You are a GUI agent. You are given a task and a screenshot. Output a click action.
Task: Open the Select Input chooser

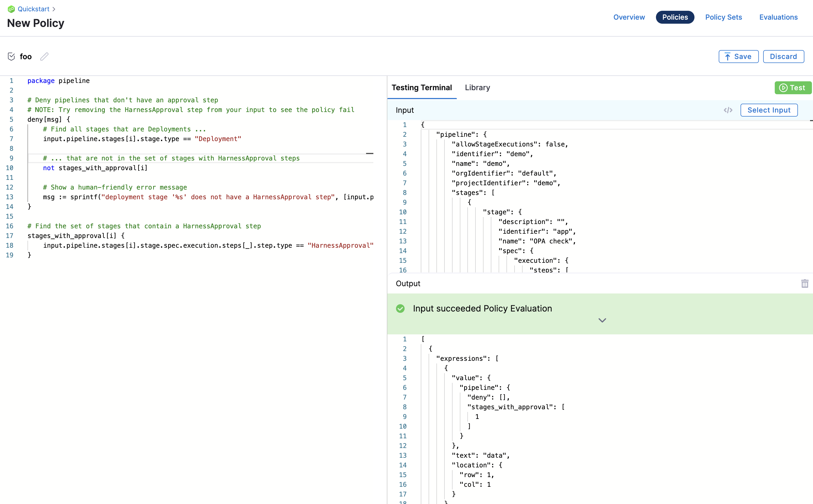coord(769,110)
